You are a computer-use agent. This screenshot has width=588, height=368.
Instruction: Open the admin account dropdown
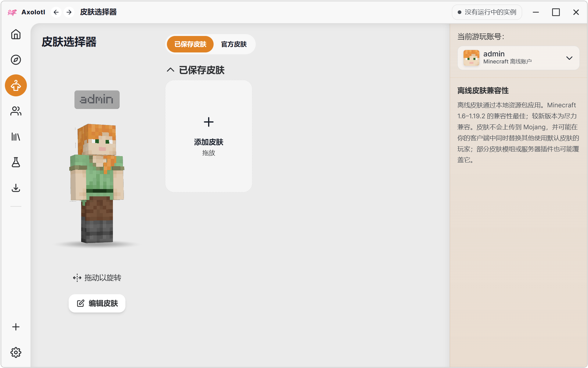518,58
